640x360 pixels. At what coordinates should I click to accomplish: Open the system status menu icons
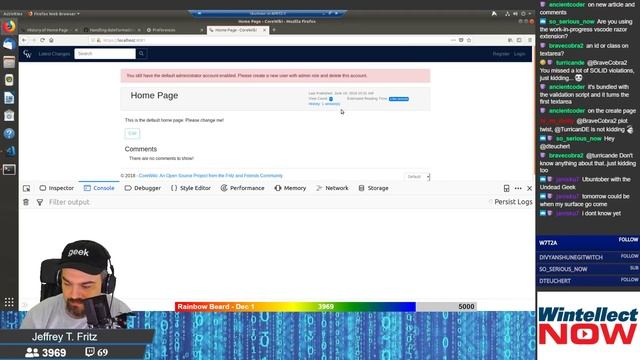pos(519,13)
